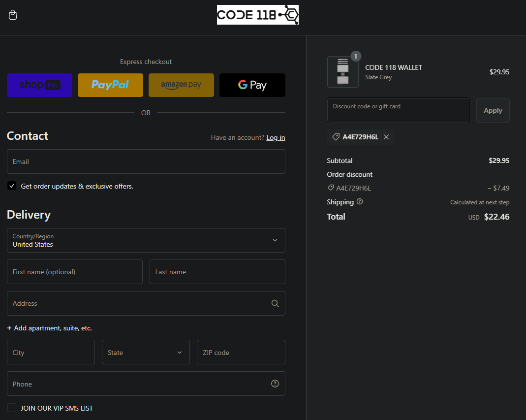Remove discount code A4E729H6L with the X
Image resolution: width=526 pixels, height=420 pixels.
coord(386,137)
